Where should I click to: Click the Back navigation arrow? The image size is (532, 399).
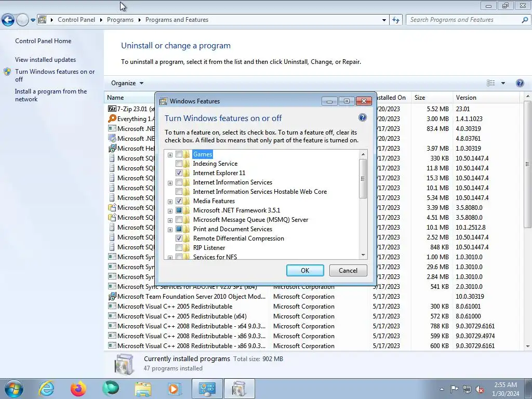8,20
